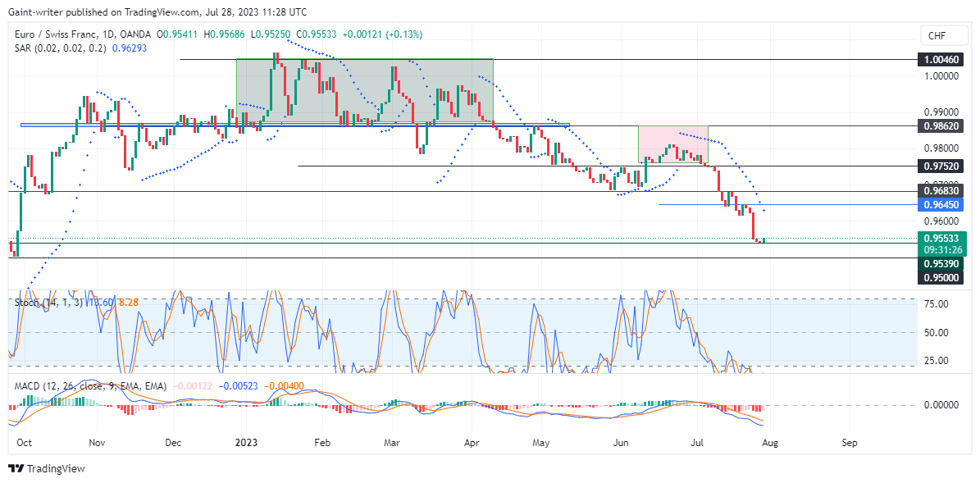Click the 1.00000 price axis label
Viewport: 980px width, 483px height.
click(x=941, y=75)
